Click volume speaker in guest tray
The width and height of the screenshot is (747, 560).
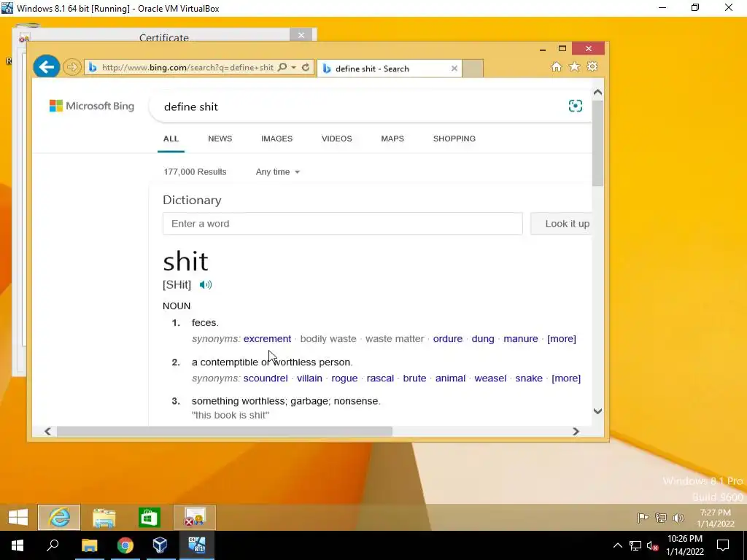pos(678,518)
